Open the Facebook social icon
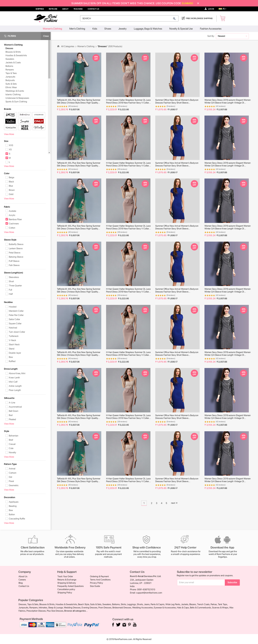Image resolution: width=258 pixels, height=644 pixels. (x=113, y=624)
